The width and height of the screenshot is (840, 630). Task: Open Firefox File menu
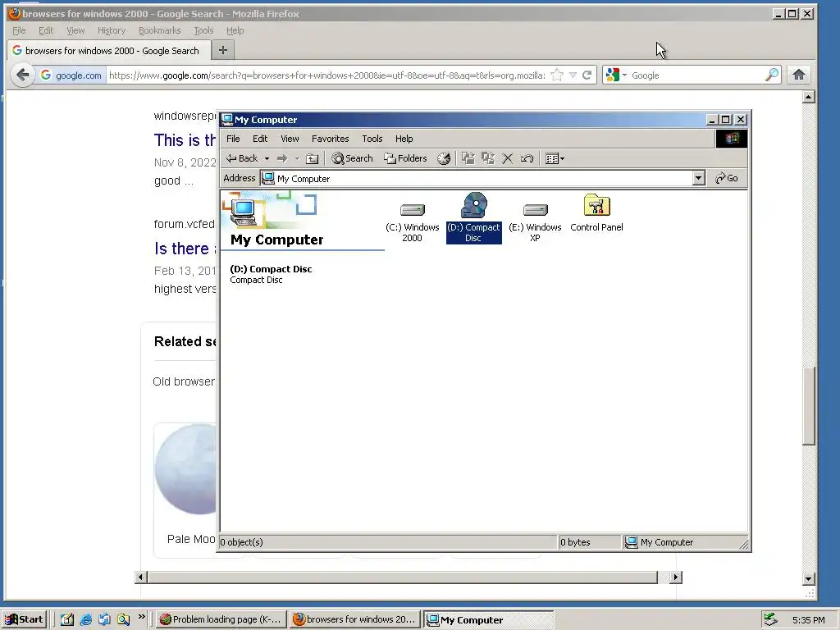(x=19, y=30)
